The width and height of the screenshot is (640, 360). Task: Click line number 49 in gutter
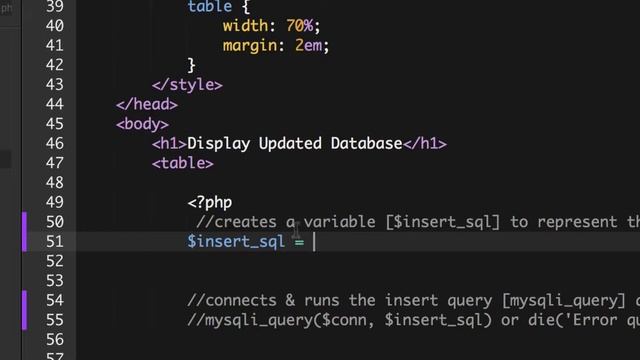[55, 202]
